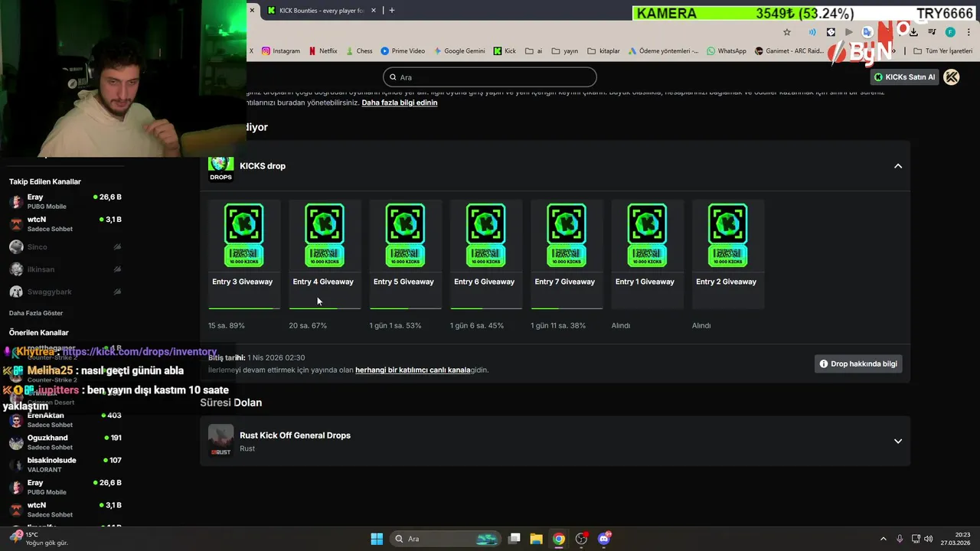Follow the herhangi bir katılımcı canlı kanala link
Viewport: 980px width, 551px height.
point(413,370)
